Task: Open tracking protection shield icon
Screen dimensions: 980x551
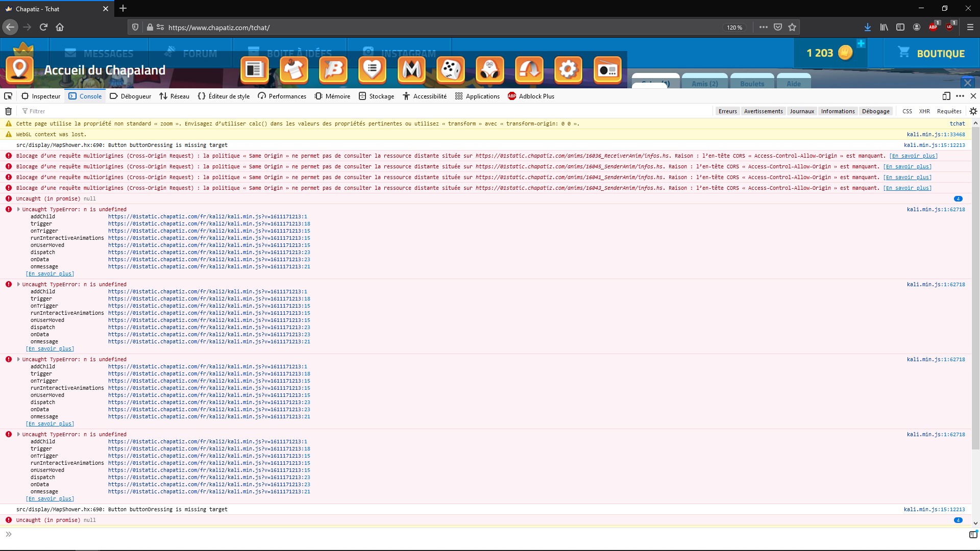Action: pos(135,27)
